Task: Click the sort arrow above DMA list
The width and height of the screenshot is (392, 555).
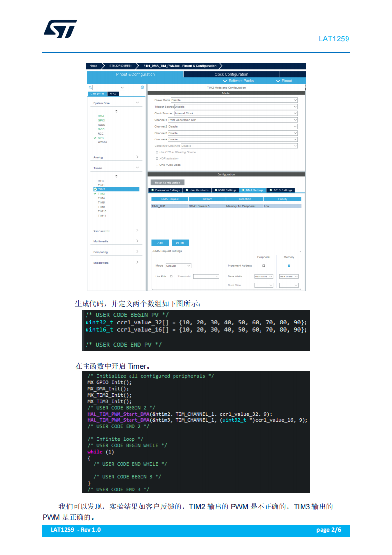Action: pos(116,111)
